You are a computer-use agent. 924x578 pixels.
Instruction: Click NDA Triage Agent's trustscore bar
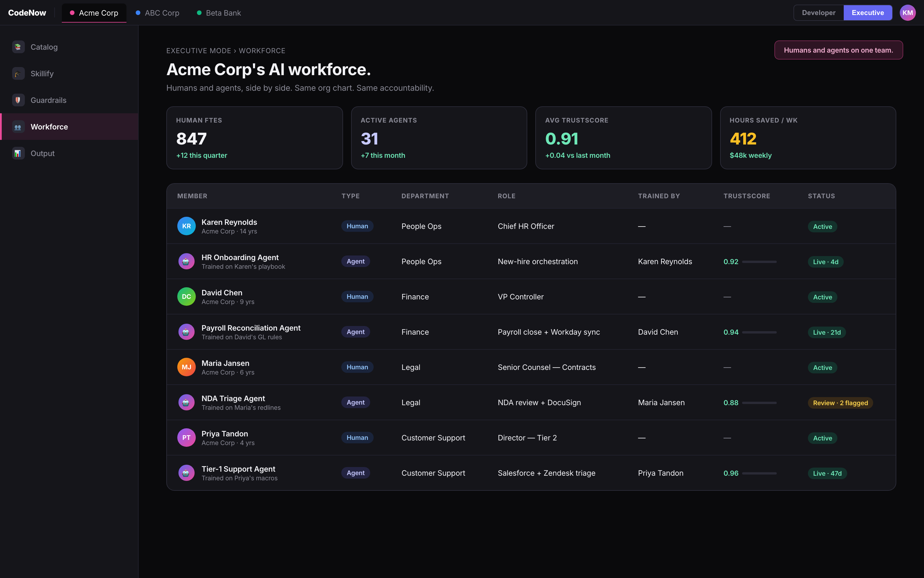pos(759,403)
